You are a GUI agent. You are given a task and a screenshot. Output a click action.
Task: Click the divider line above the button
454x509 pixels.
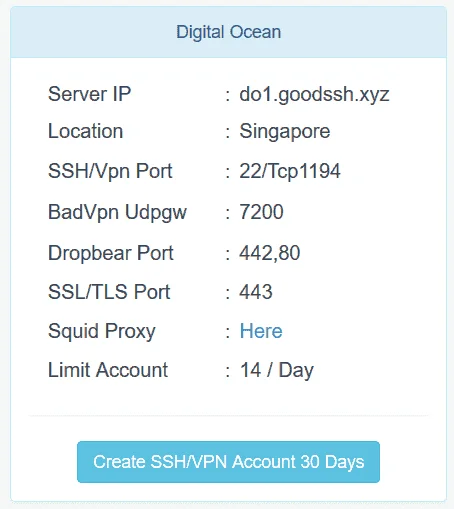pos(228,416)
